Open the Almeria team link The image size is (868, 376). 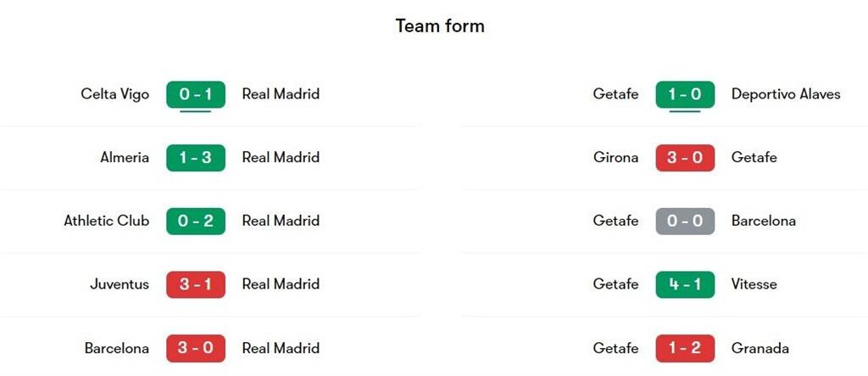(125, 158)
